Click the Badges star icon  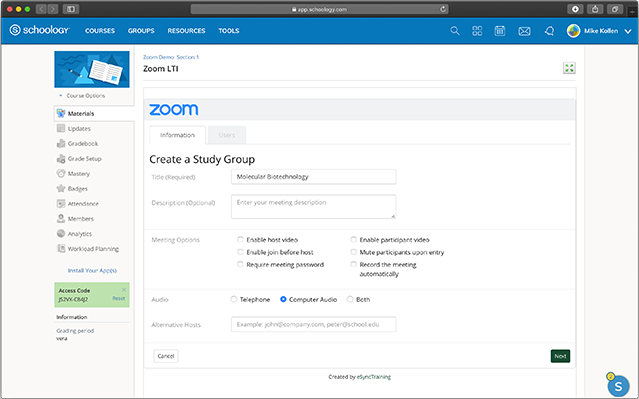(x=61, y=188)
